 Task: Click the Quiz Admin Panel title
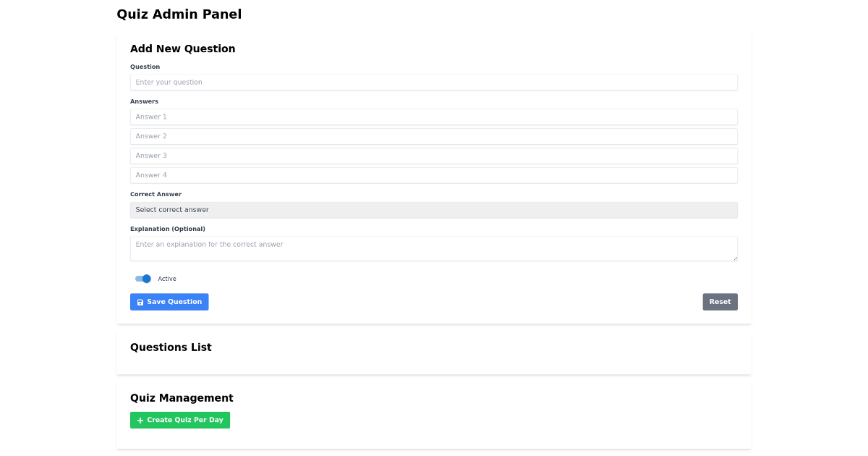click(179, 14)
